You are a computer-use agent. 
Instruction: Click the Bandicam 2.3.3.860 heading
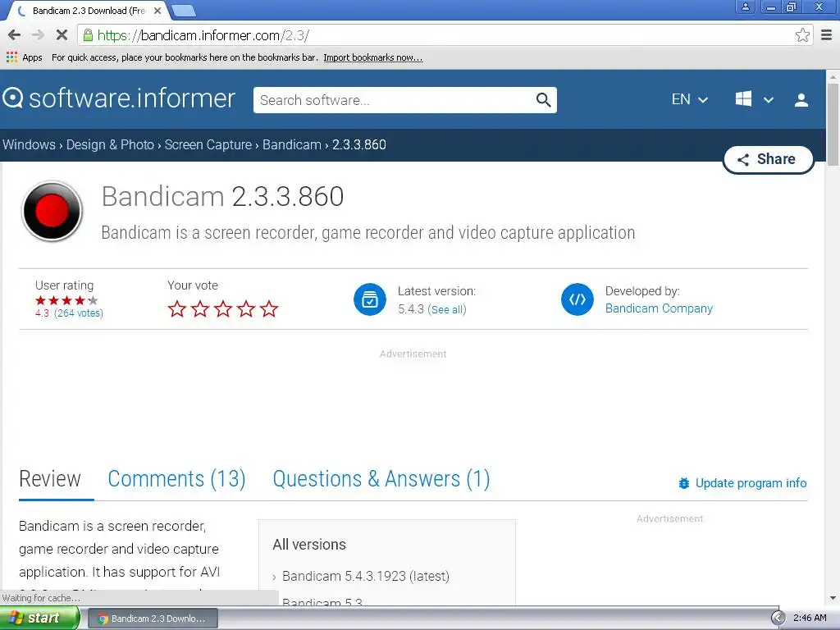pos(222,197)
